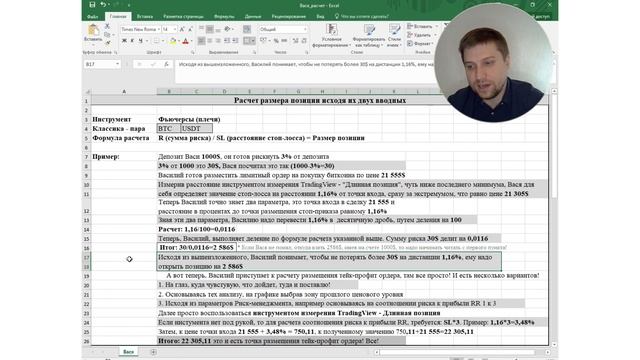The image size is (640, 360).
Task: Toggle align text left
Action: [x=202, y=41]
